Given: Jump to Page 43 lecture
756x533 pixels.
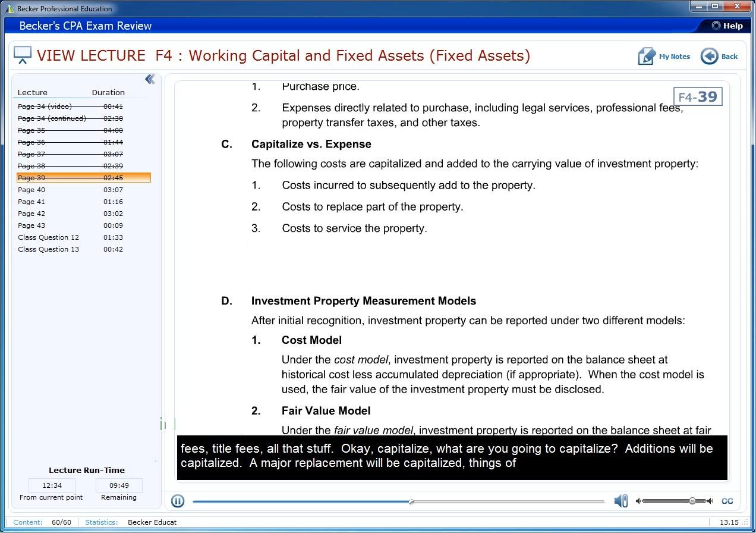Looking at the screenshot, I should [31, 225].
